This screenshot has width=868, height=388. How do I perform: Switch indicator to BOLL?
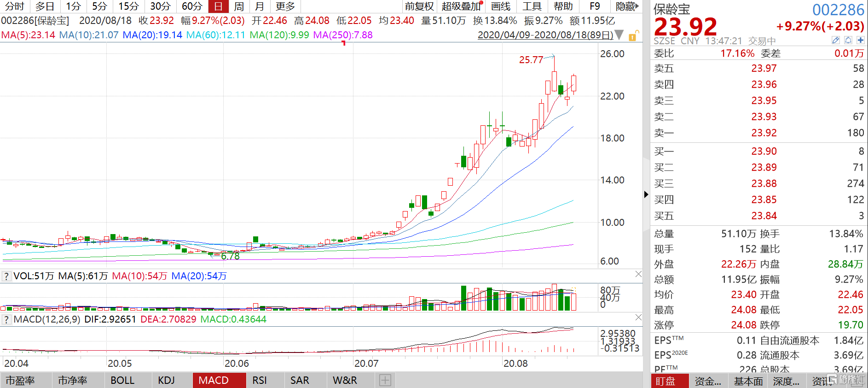122,380
